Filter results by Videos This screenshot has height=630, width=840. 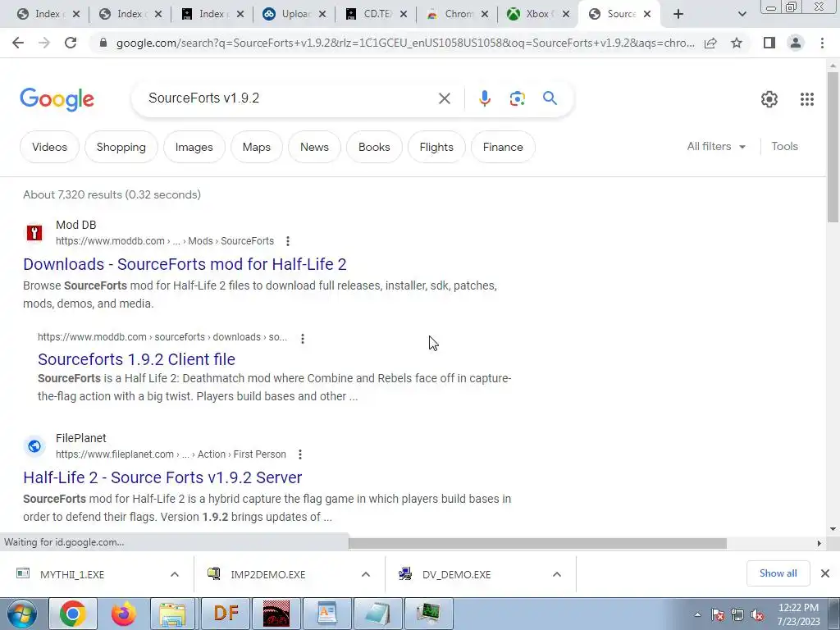(x=49, y=147)
